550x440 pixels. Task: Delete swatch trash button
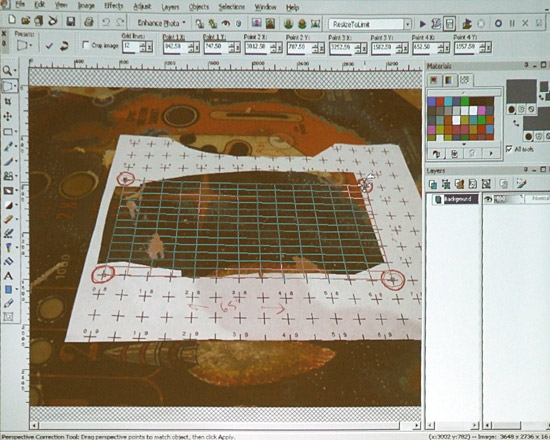coord(472,153)
